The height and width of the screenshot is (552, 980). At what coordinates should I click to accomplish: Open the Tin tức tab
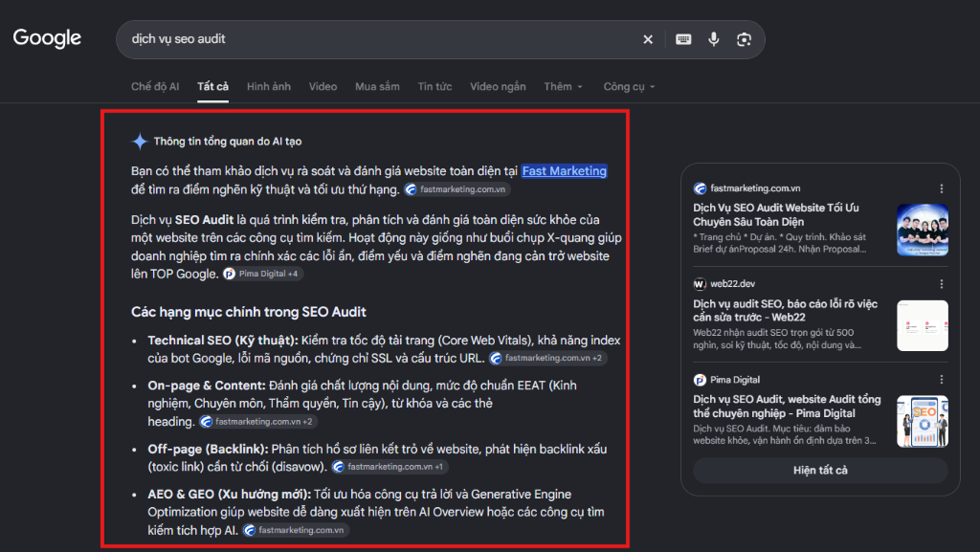pyautogui.click(x=434, y=87)
